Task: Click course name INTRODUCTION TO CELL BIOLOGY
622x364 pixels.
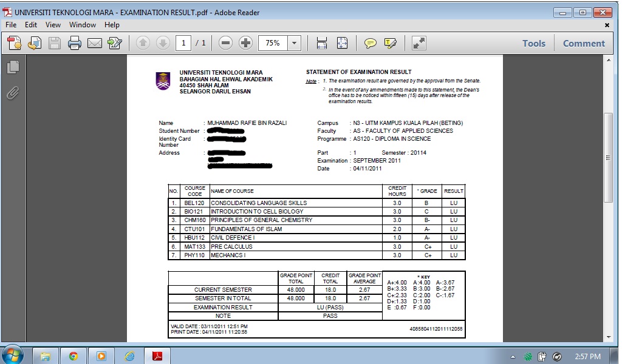Action: pos(257,212)
